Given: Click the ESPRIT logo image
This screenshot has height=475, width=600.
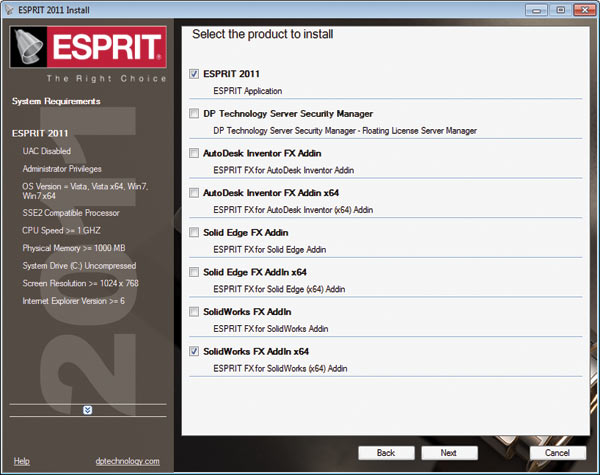Looking at the screenshot, I should 88,47.
